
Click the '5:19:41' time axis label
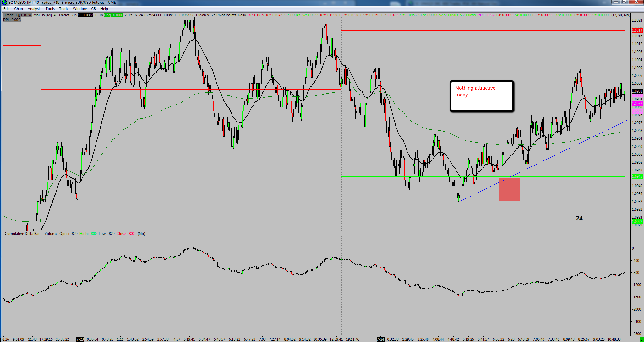pos(189,339)
